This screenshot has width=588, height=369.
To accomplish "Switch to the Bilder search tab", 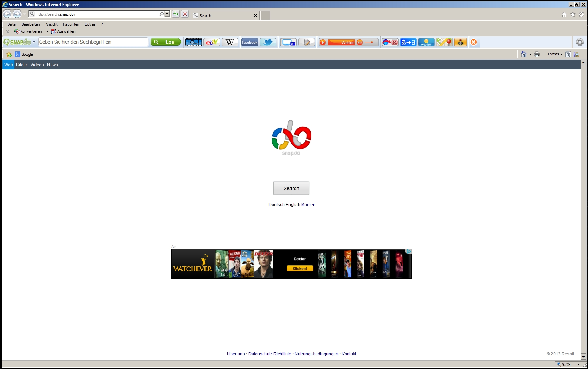I will [22, 65].
